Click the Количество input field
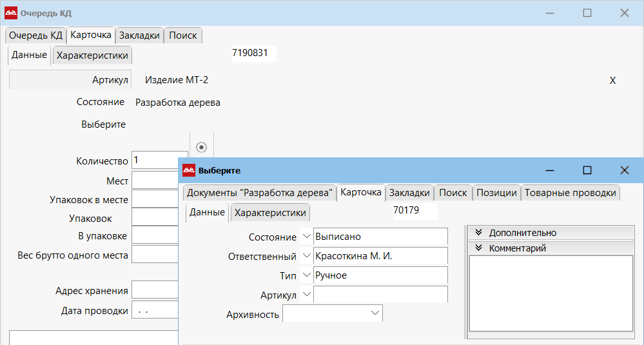 point(155,160)
